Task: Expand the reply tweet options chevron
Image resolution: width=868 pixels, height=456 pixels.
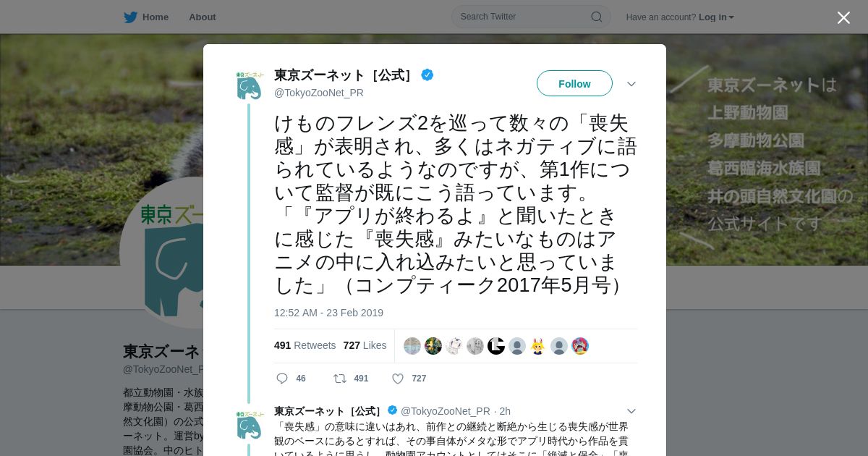Action: coord(631,411)
